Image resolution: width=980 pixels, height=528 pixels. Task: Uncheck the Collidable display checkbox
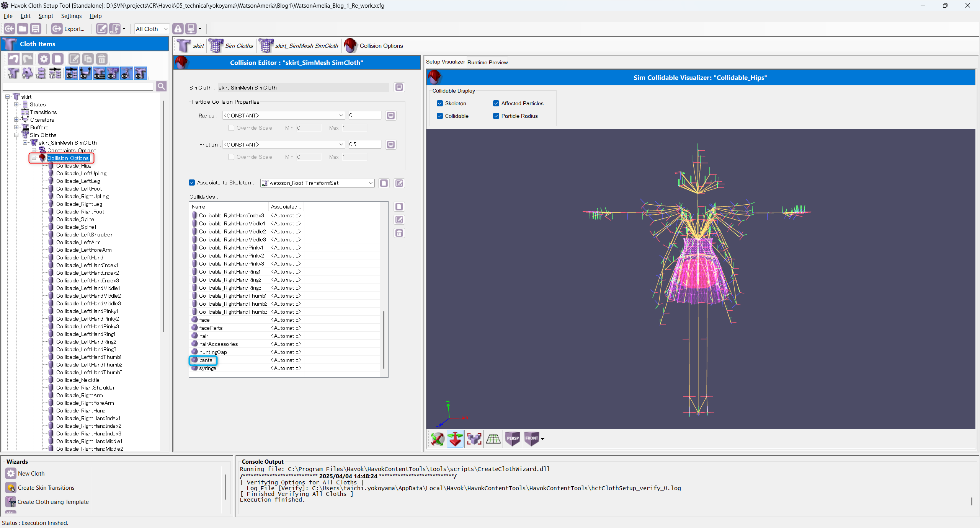point(440,116)
